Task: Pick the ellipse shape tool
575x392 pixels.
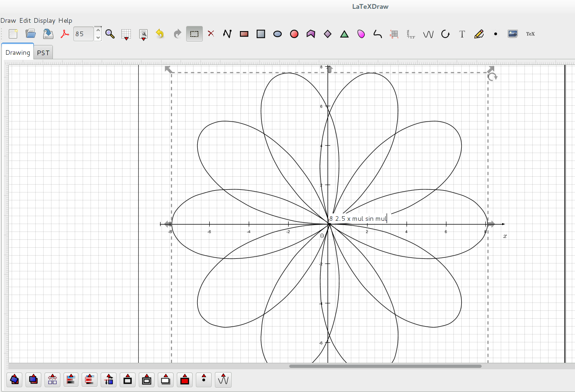Action: 278,34
